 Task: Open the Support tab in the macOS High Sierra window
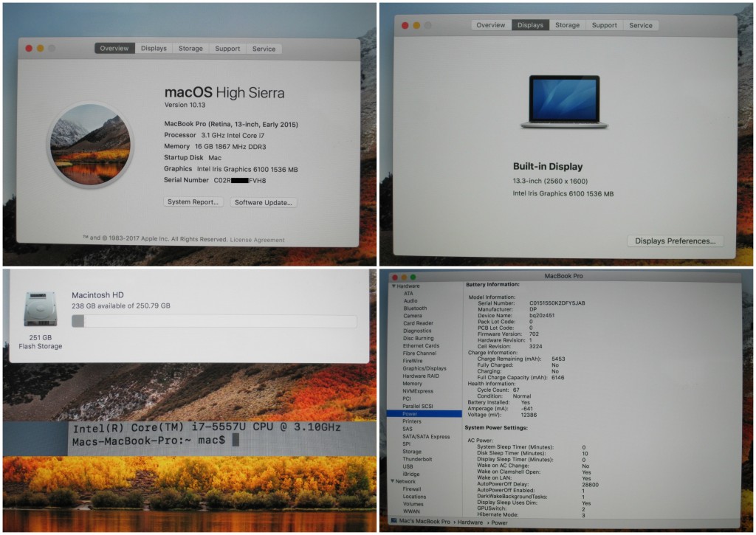click(x=227, y=49)
